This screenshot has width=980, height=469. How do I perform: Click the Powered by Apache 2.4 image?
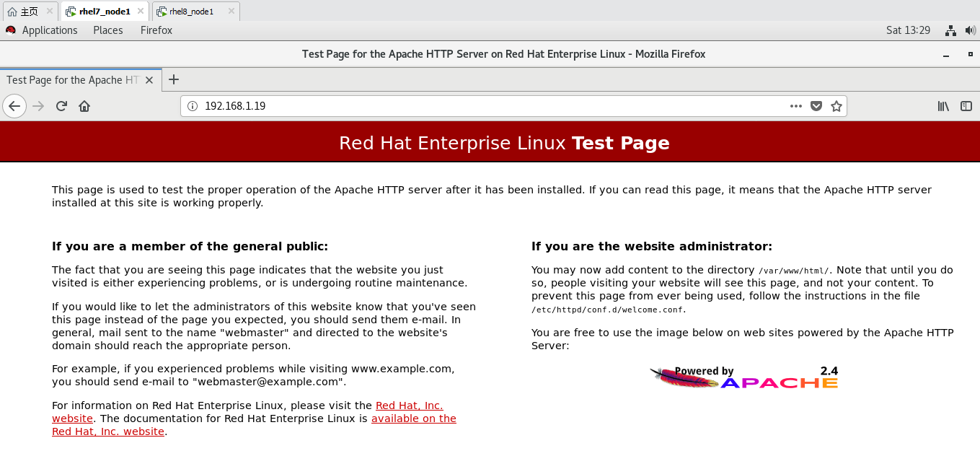[x=743, y=377]
